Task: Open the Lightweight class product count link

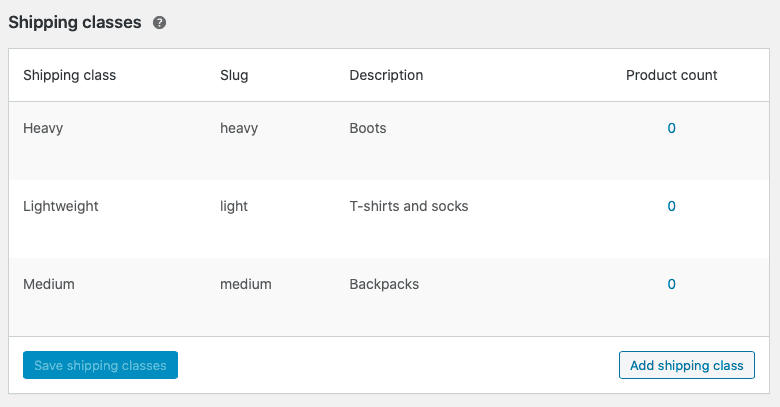Action: point(672,206)
